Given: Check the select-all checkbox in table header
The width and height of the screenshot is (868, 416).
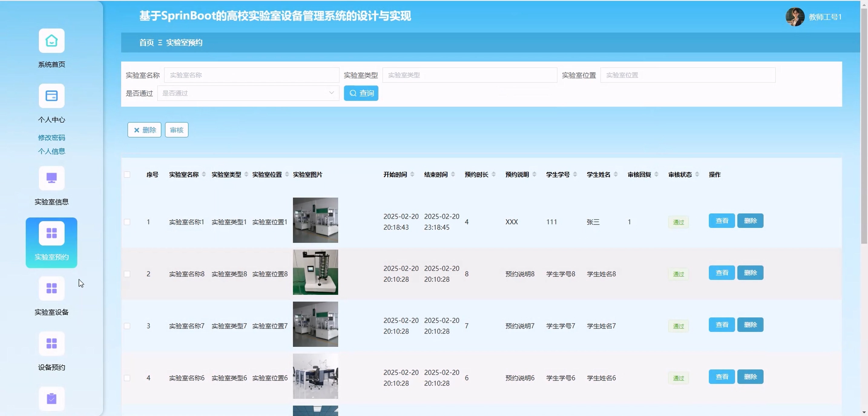Looking at the screenshot, I should click(127, 175).
